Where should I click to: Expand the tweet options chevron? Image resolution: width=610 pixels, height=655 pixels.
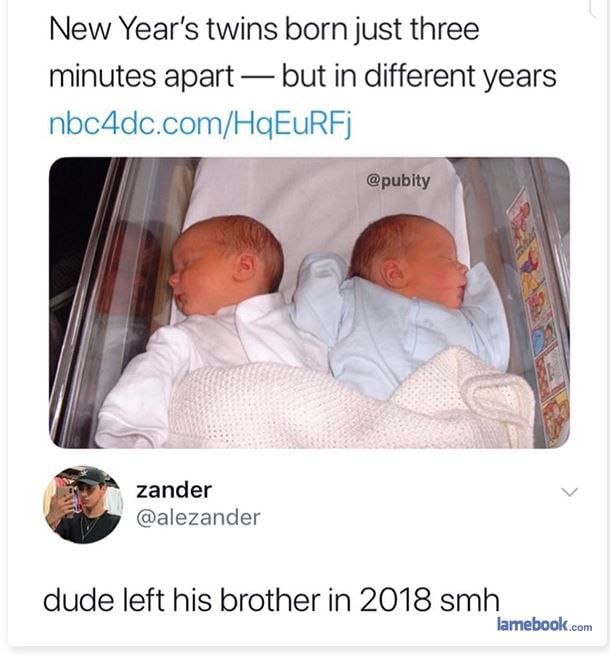coord(569,492)
